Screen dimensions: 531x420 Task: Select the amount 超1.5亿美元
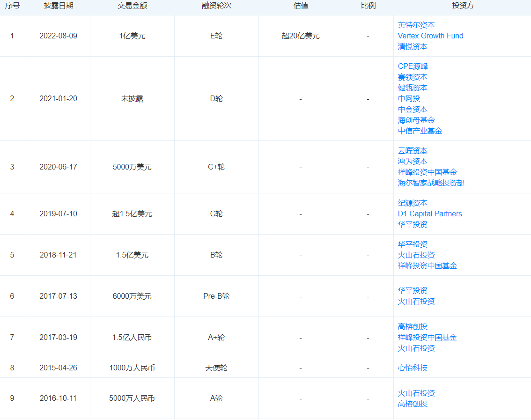(x=132, y=214)
